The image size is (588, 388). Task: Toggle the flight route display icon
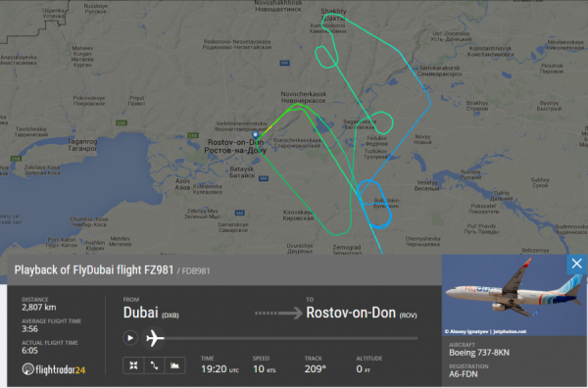point(154,365)
